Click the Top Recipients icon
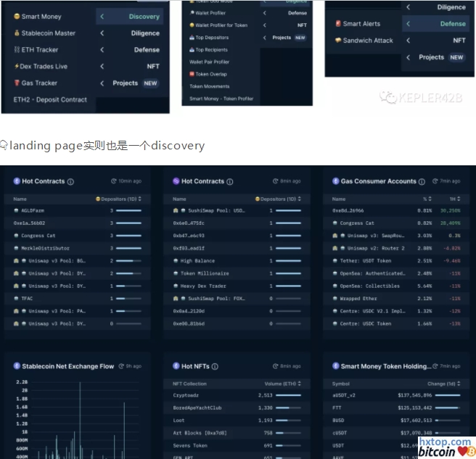Viewport: 476px width, 459px height. [192, 50]
